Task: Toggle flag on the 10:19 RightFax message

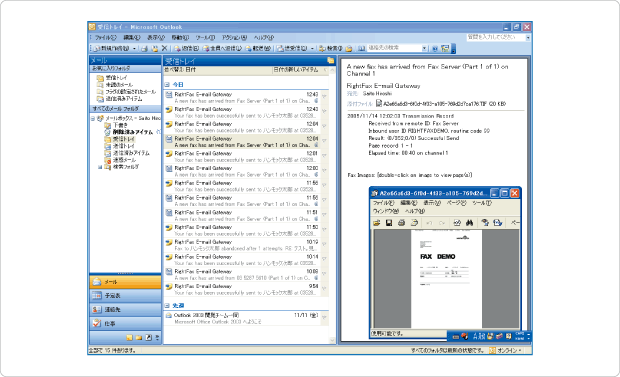Action: [324, 244]
